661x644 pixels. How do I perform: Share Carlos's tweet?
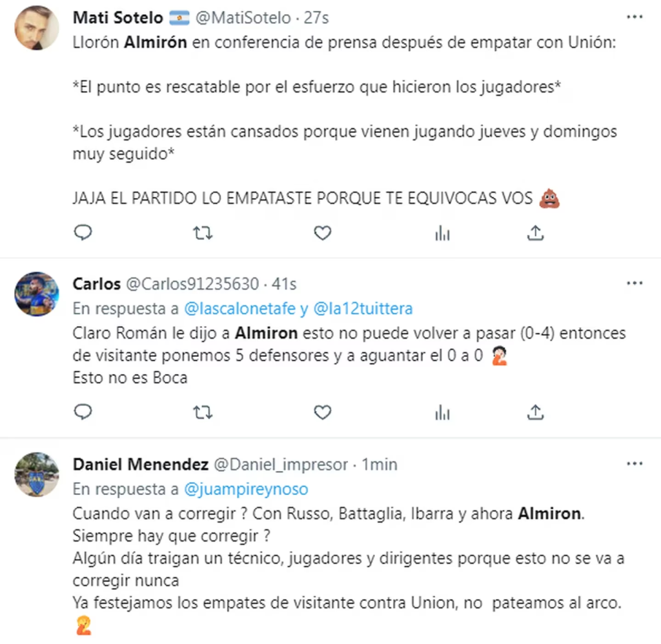pyautogui.click(x=535, y=412)
